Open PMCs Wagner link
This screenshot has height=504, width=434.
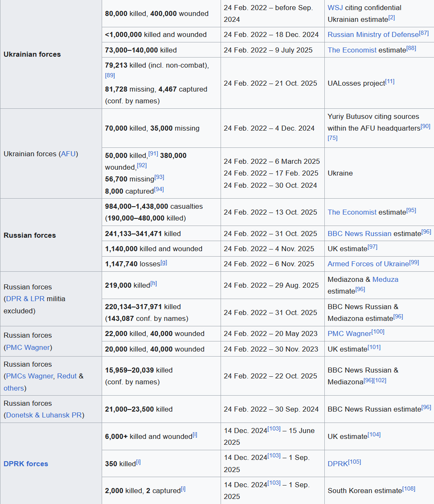[x=29, y=376]
